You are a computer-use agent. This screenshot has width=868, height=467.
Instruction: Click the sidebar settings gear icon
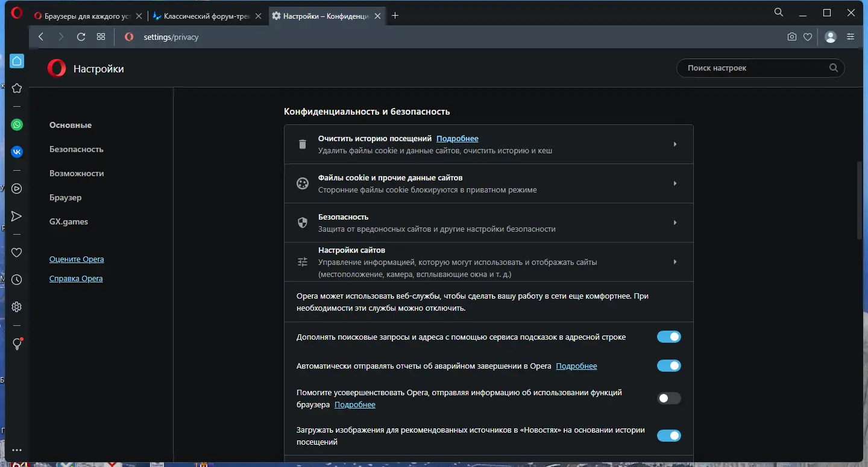[17, 307]
